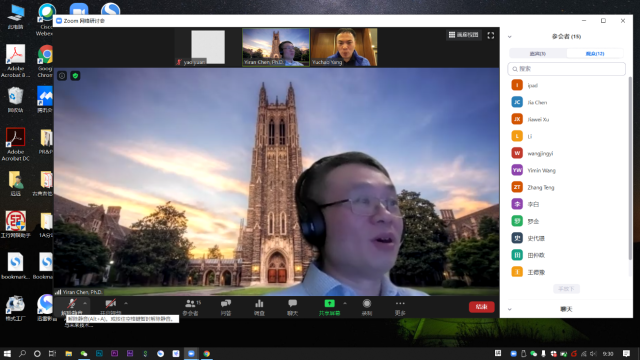This screenshot has width=640, height=360.
Task: Click the participants list scrollbar
Action: [x=630, y=168]
